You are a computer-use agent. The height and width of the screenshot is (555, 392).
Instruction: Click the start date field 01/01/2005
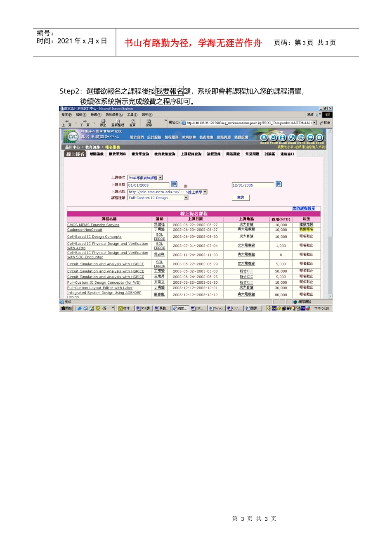click(x=148, y=185)
